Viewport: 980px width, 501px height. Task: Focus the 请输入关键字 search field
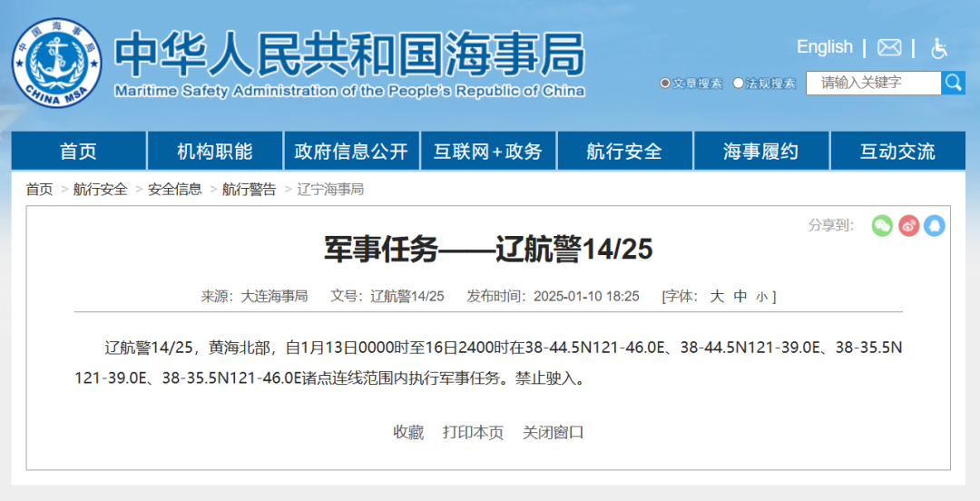tap(873, 83)
